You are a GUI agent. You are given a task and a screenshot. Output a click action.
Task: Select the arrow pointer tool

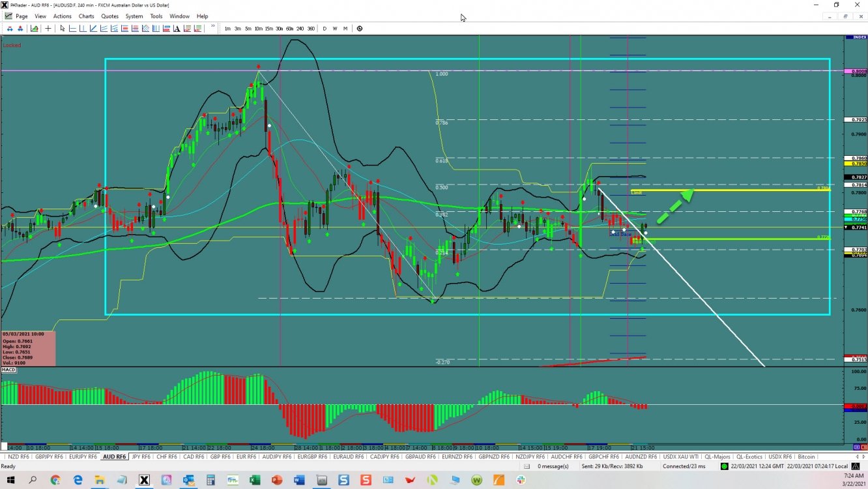point(63,29)
